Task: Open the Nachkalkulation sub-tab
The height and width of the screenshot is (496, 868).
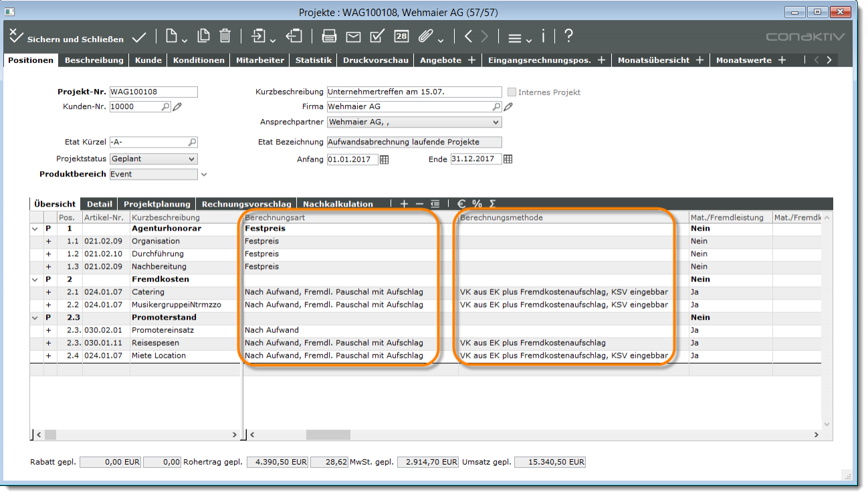Action: tap(338, 204)
